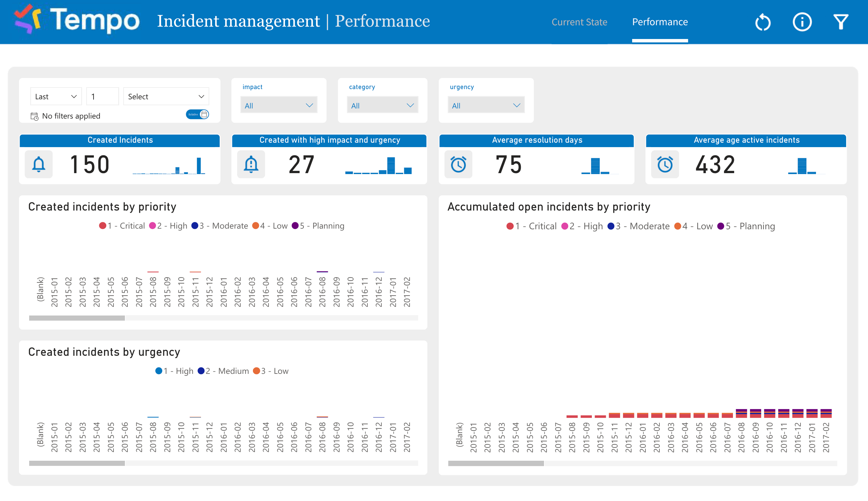868x501 pixels.
Task: Select the Performance tab
Action: [659, 22]
